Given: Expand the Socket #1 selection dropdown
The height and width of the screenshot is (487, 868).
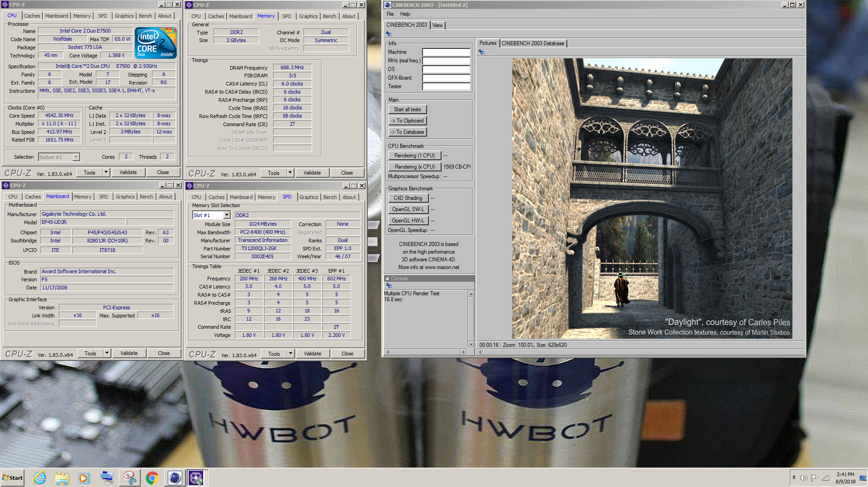Looking at the screenshot, I should 76,157.
